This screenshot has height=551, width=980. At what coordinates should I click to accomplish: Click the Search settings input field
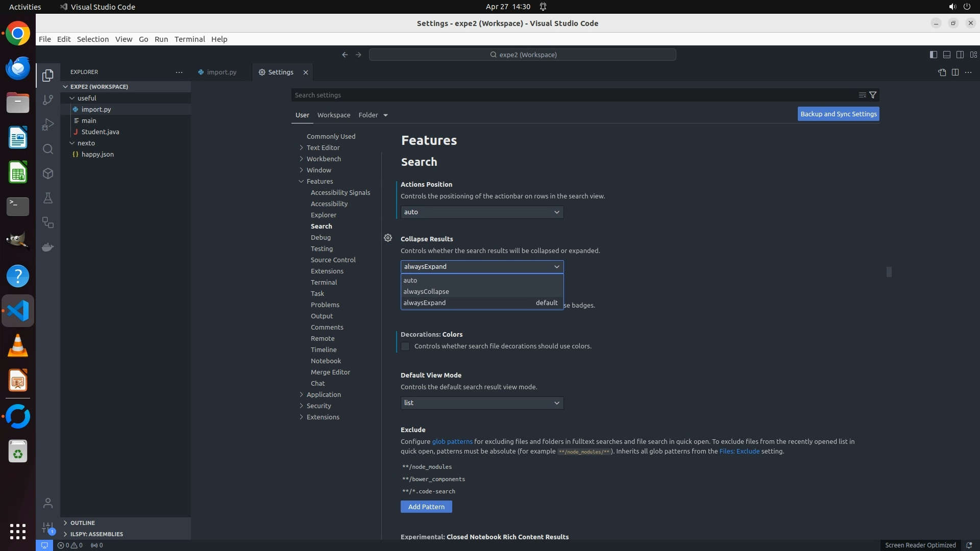pyautogui.click(x=572, y=95)
